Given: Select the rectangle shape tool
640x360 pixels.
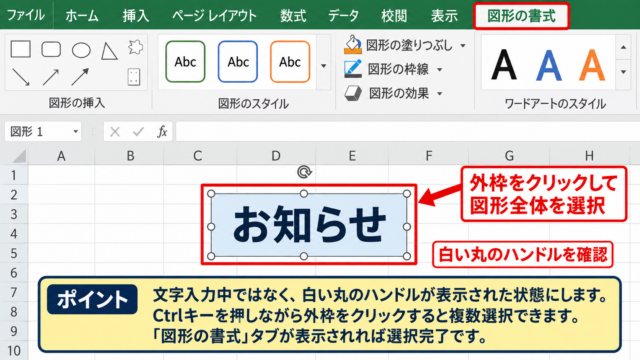Looking at the screenshot, I should click(20, 49).
